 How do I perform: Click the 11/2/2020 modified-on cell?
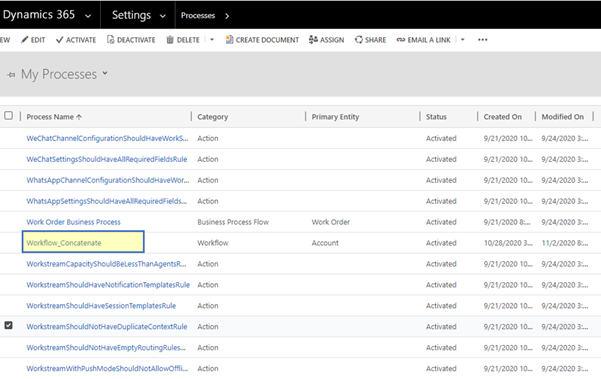pos(565,243)
